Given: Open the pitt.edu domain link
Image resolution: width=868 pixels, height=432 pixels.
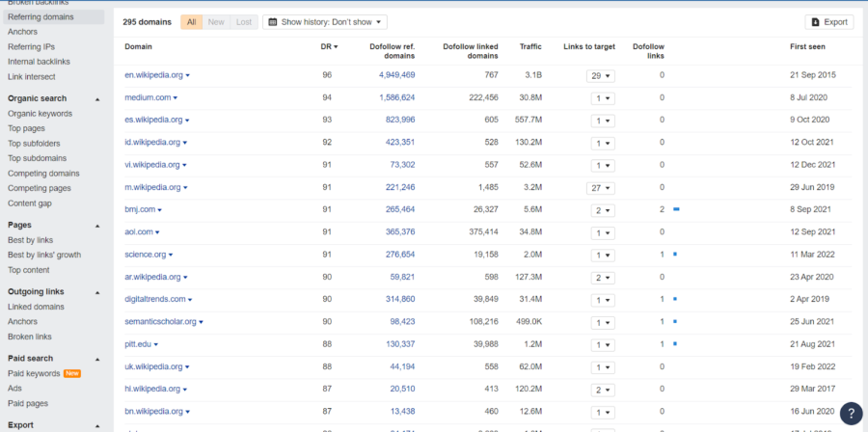Looking at the screenshot, I should pyautogui.click(x=138, y=344).
